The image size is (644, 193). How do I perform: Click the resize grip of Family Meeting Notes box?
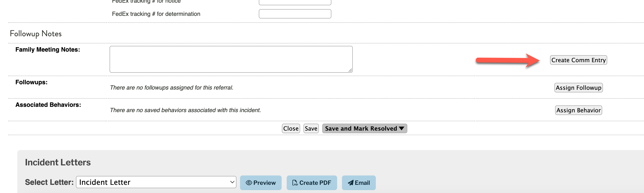[350, 70]
